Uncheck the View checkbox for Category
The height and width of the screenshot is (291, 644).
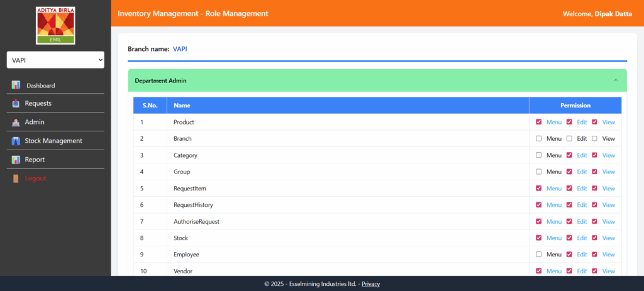(594, 155)
